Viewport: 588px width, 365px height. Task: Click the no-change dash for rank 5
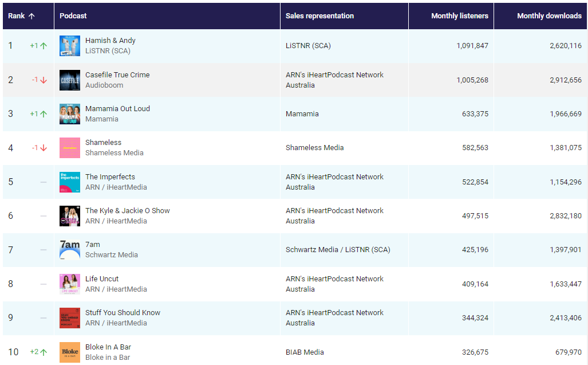coord(44,182)
